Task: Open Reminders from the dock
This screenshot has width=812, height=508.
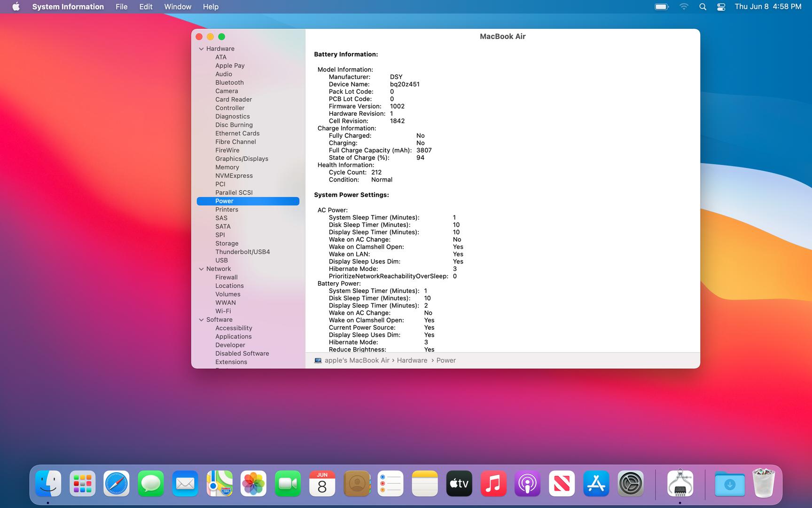Action: [390, 484]
